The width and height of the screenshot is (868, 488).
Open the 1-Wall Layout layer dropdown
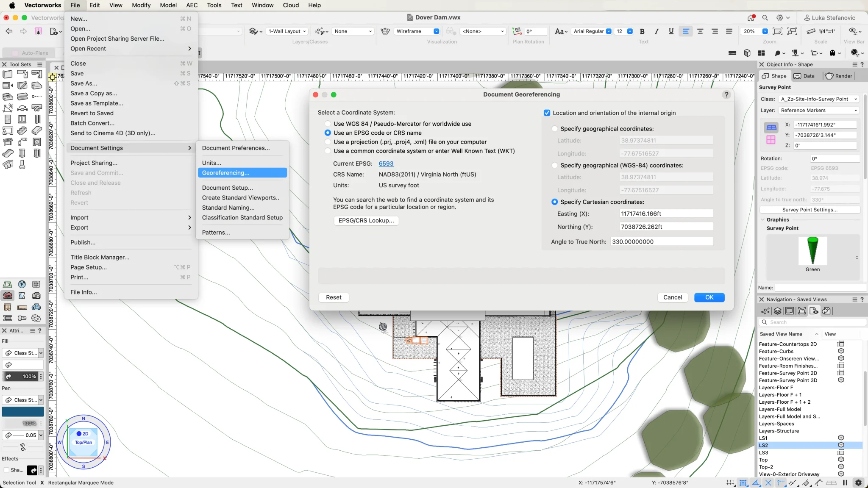click(x=287, y=31)
